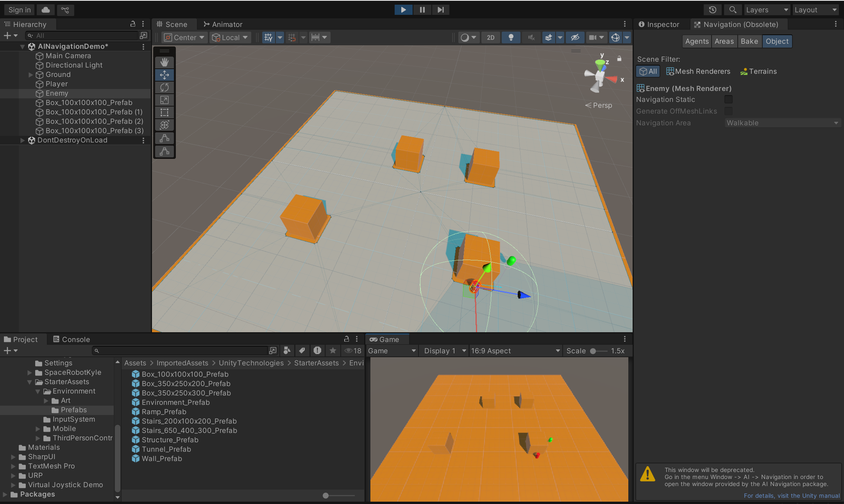
Task: Select the Hand pan tool
Action: (x=164, y=62)
